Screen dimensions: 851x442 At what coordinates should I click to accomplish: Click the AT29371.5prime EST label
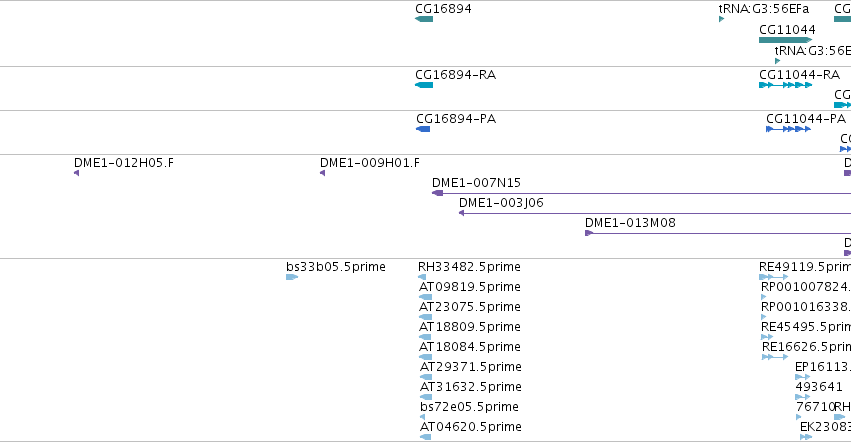pos(471,367)
